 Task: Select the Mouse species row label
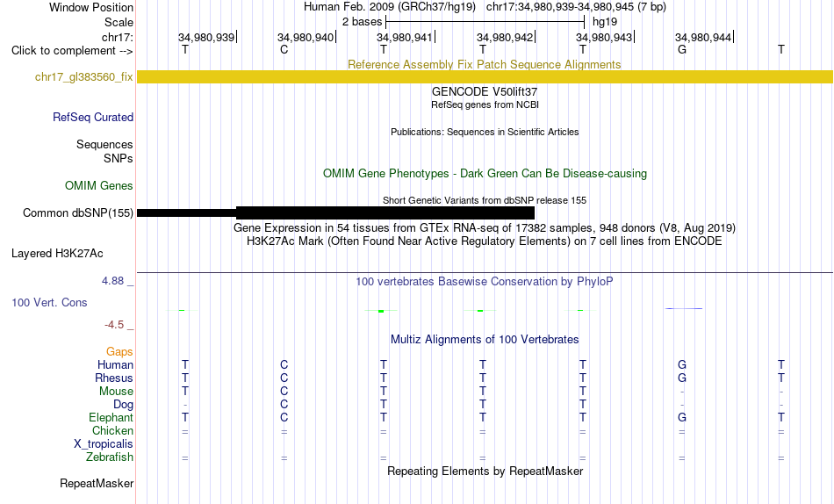tap(116, 392)
